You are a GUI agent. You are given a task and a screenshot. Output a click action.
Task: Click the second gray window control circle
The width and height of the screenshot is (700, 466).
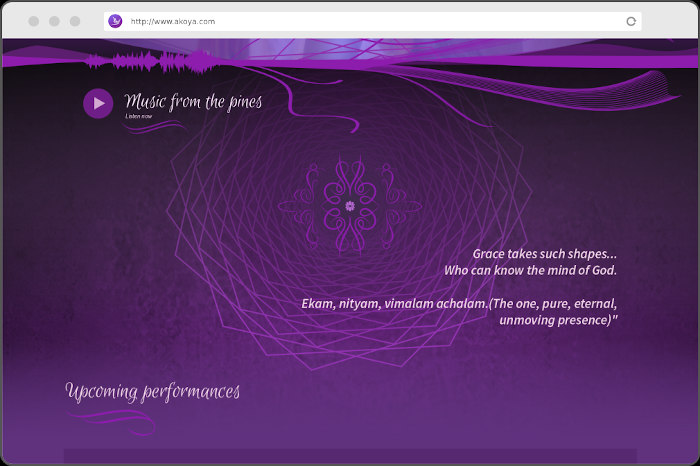pyautogui.click(x=54, y=21)
